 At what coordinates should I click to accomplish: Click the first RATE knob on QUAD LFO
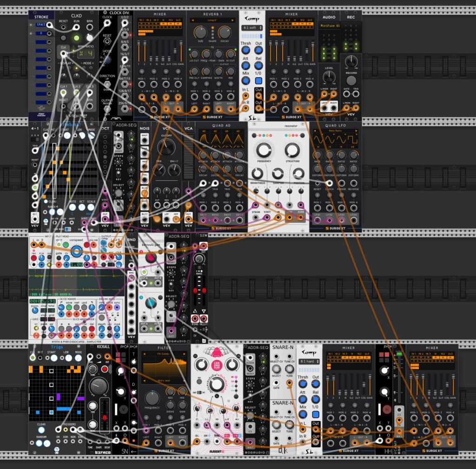tap(317, 155)
